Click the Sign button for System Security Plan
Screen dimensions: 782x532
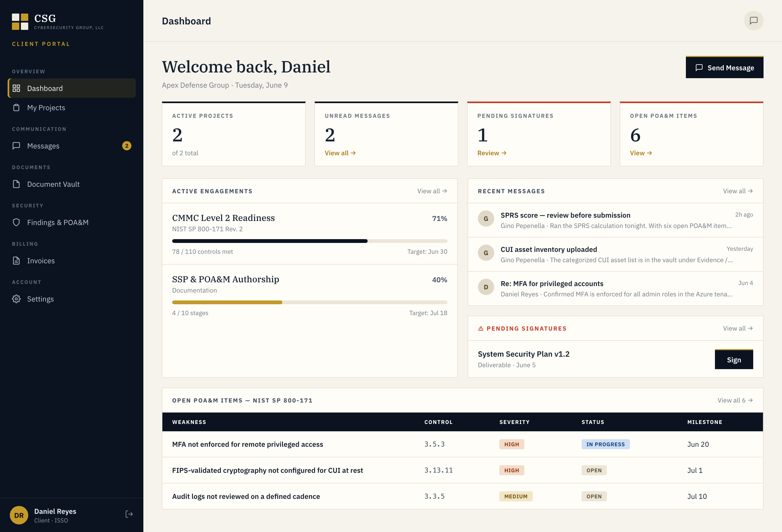pos(734,359)
